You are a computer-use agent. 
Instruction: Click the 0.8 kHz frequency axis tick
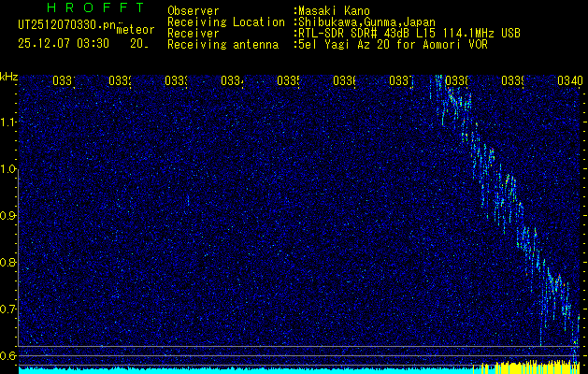(x=8, y=263)
